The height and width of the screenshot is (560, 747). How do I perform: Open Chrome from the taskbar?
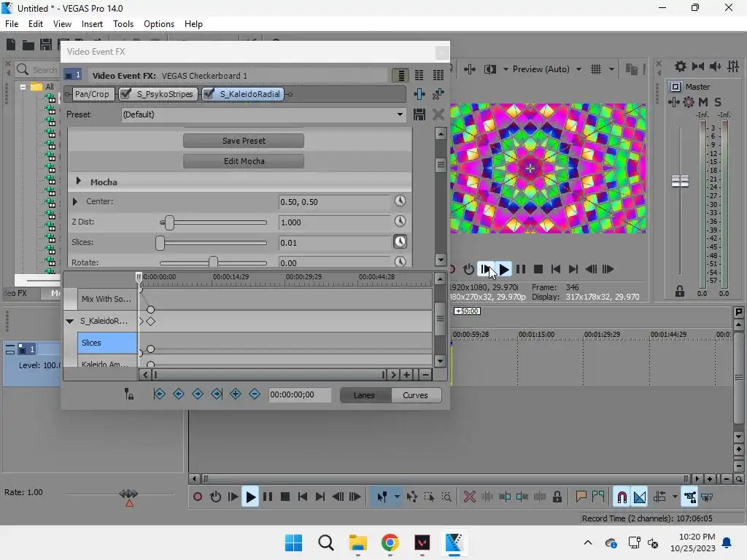(390, 542)
